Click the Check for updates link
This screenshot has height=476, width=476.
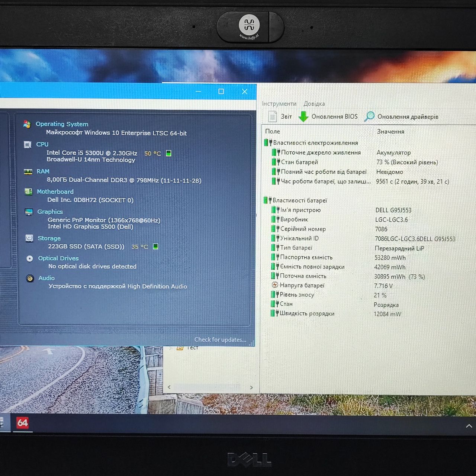coord(220,340)
